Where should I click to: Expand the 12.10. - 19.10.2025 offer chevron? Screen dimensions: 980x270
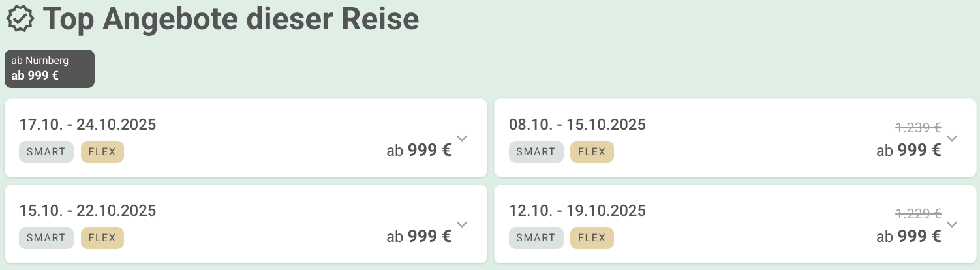pyautogui.click(x=951, y=224)
